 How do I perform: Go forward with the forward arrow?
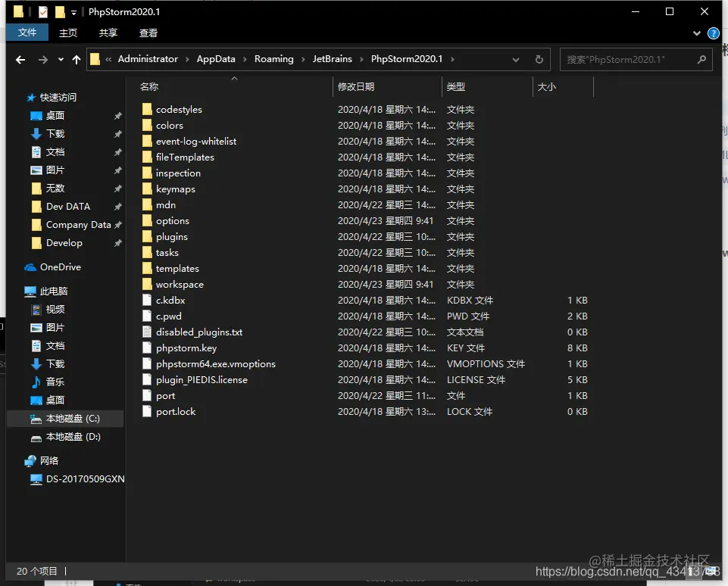[x=42, y=59]
